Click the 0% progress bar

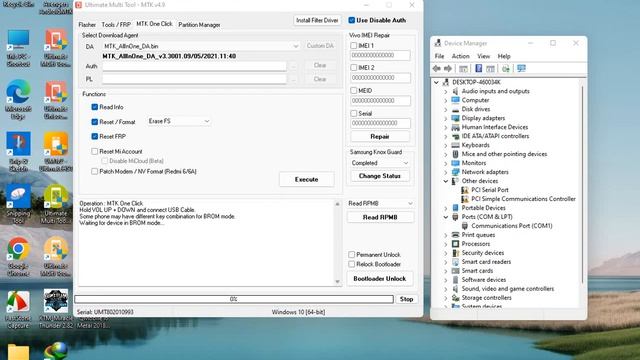pyautogui.click(x=234, y=299)
